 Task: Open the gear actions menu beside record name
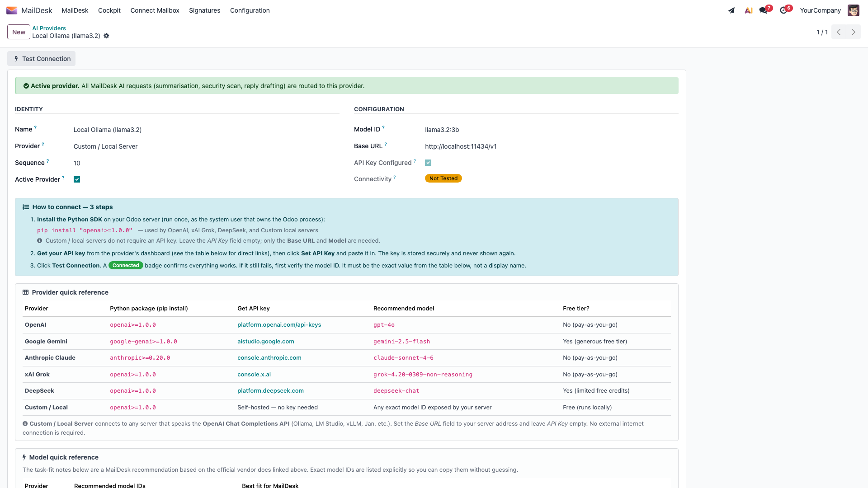click(x=106, y=36)
